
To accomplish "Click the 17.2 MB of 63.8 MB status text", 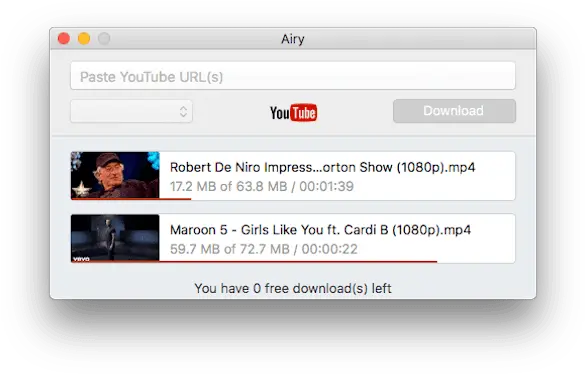I will [262, 186].
